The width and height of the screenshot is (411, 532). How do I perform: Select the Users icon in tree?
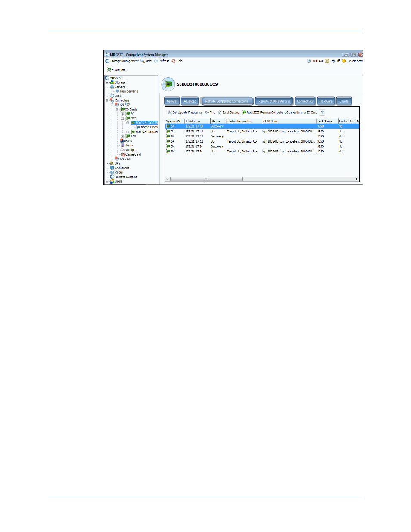tap(112, 181)
